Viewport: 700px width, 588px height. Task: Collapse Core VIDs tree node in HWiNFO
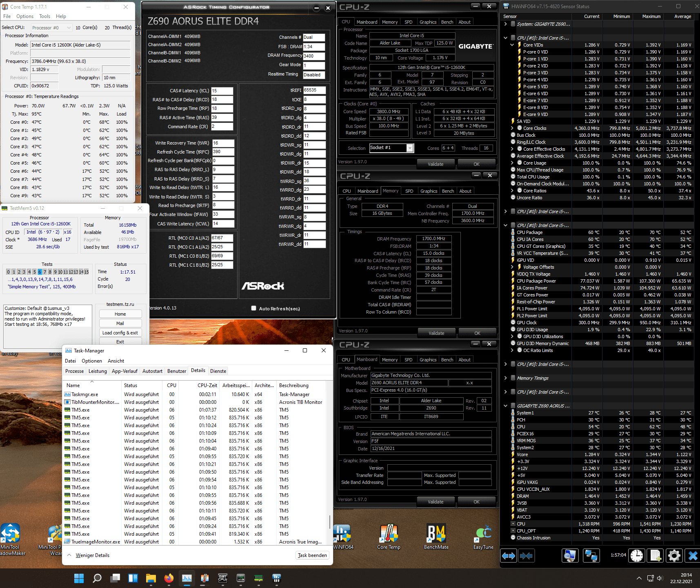(x=512, y=45)
